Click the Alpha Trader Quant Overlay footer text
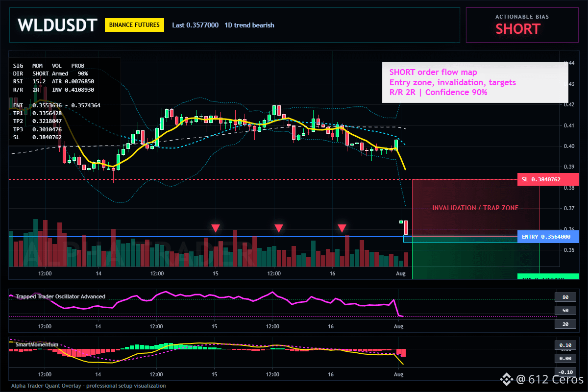 tap(88, 386)
